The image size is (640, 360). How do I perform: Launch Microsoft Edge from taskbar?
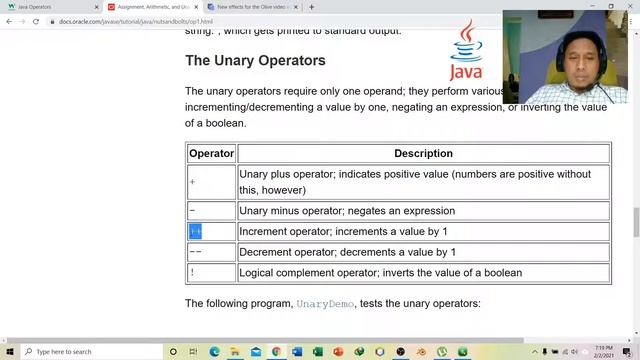(214, 351)
